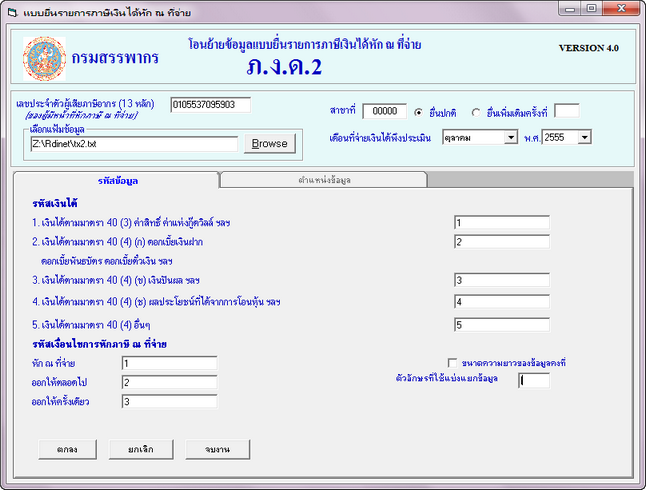Click the ยกเลิก button

(x=141, y=449)
